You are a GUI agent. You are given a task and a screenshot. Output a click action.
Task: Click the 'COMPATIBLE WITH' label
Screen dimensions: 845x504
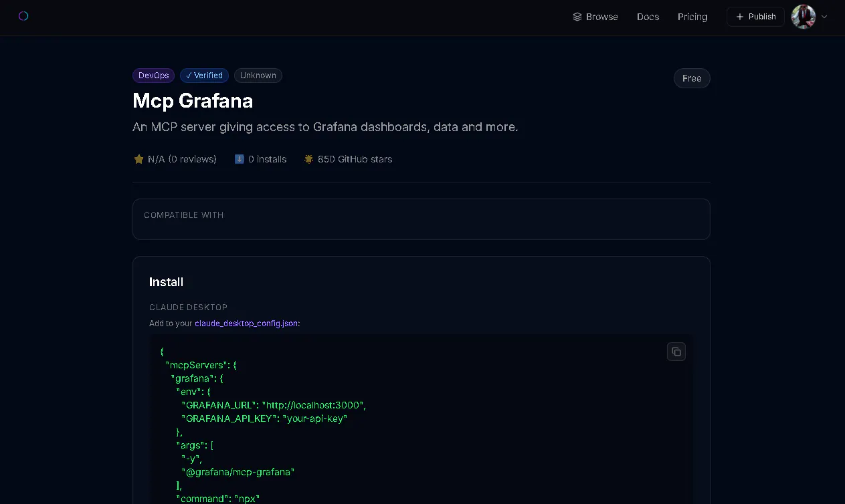[x=184, y=215]
